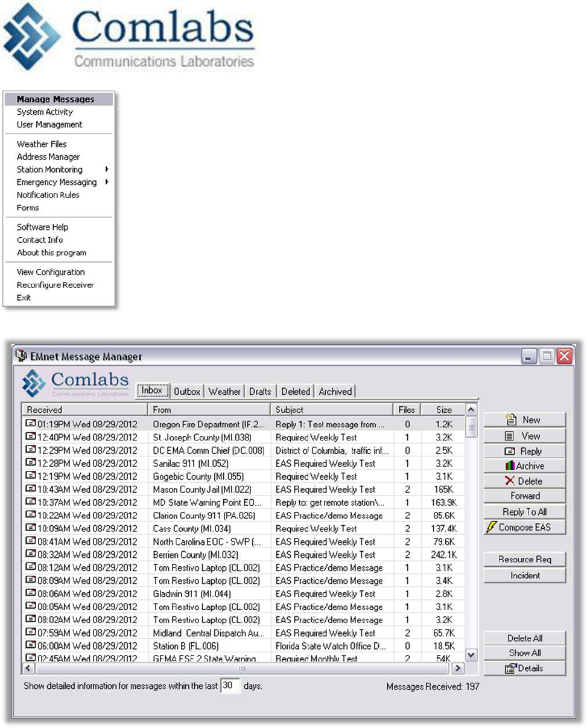Select Berrien County (MI.032) message
587x728 pixels.
coord(244,555)
